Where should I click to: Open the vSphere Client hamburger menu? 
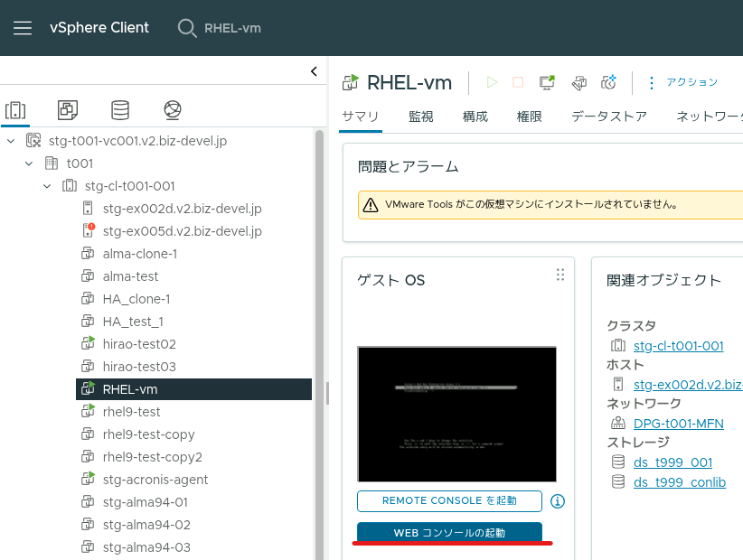23,28
